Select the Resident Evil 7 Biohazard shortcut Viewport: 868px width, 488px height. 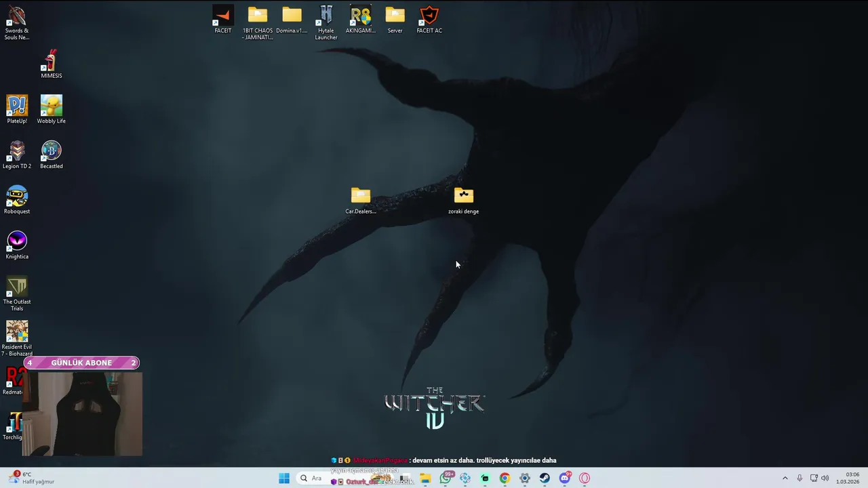pyautogui.click(x=17, y=339)
